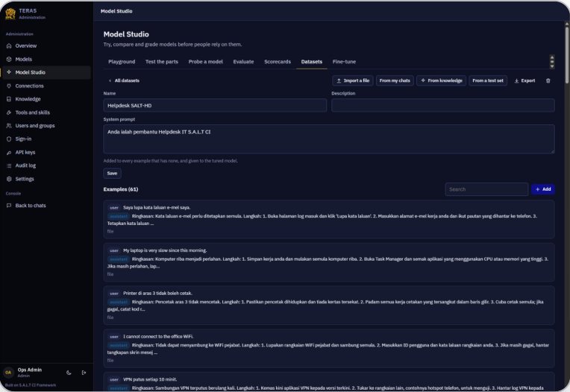Image resolution: width=570 pixels, height=392 pixels.
Task: Focus the Name field Helpdesk SALT-HD
Action: point(215,105)
